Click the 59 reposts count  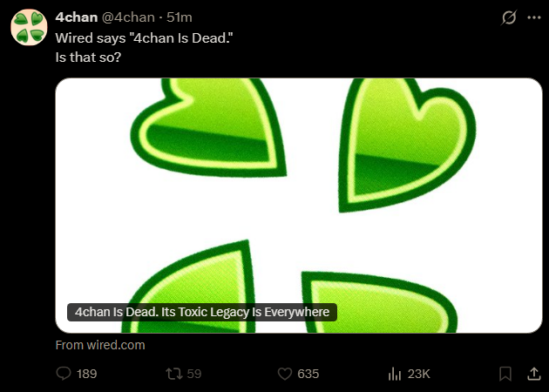[194, 374]
